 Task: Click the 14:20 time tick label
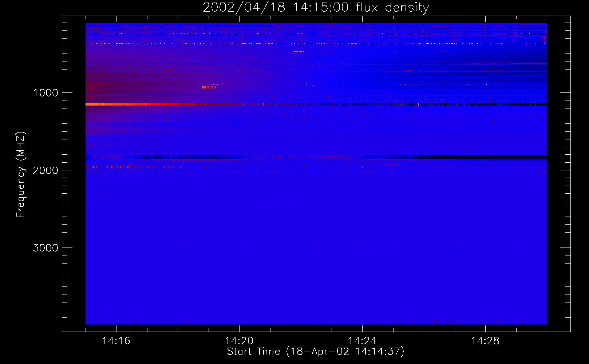[x=239, y=341]
